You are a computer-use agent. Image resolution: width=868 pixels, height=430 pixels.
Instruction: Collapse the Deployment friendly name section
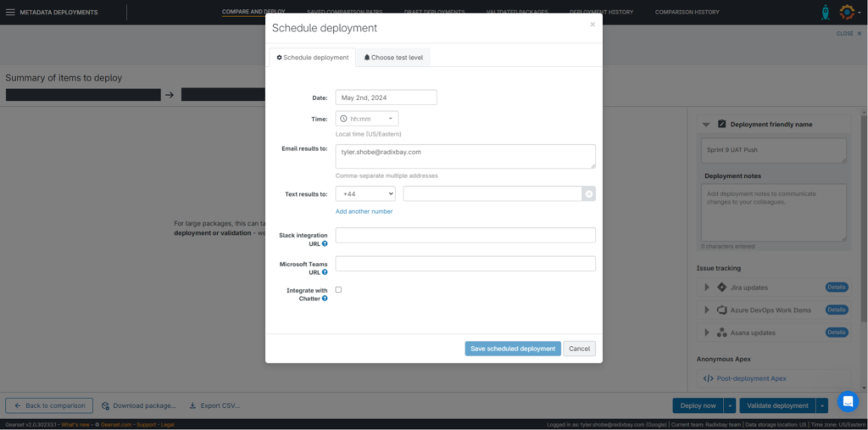(706, 125)
